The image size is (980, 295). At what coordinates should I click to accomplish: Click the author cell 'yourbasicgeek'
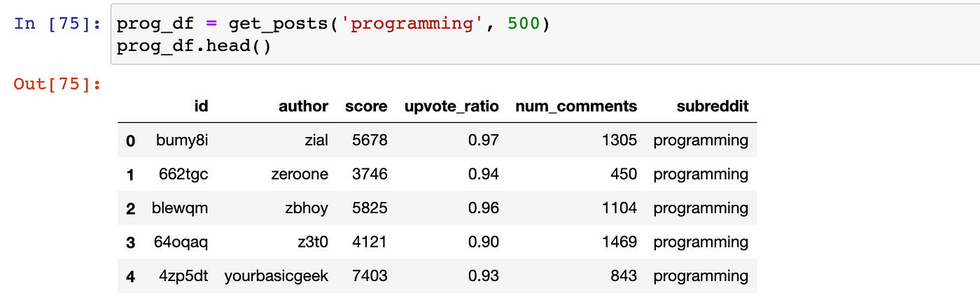pos(276,277)
